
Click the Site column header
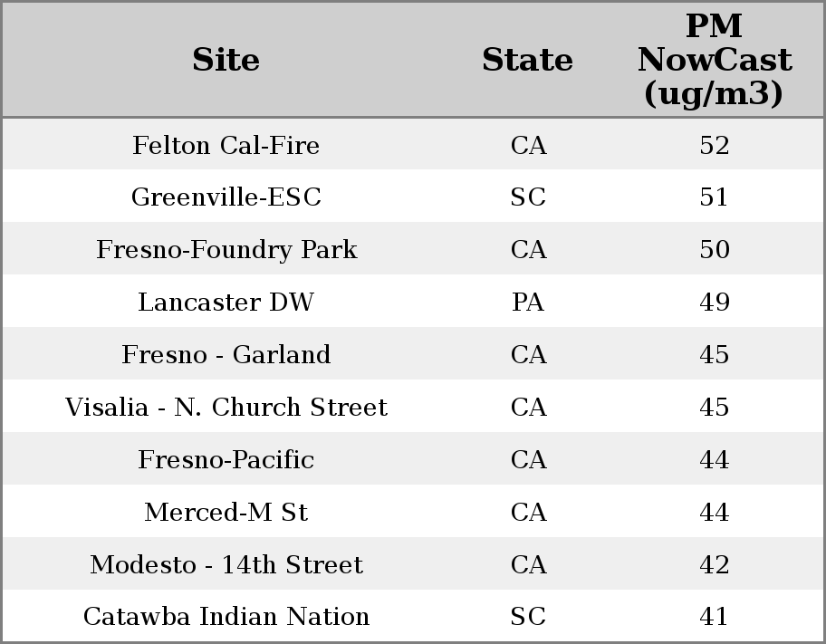point(226,60)
